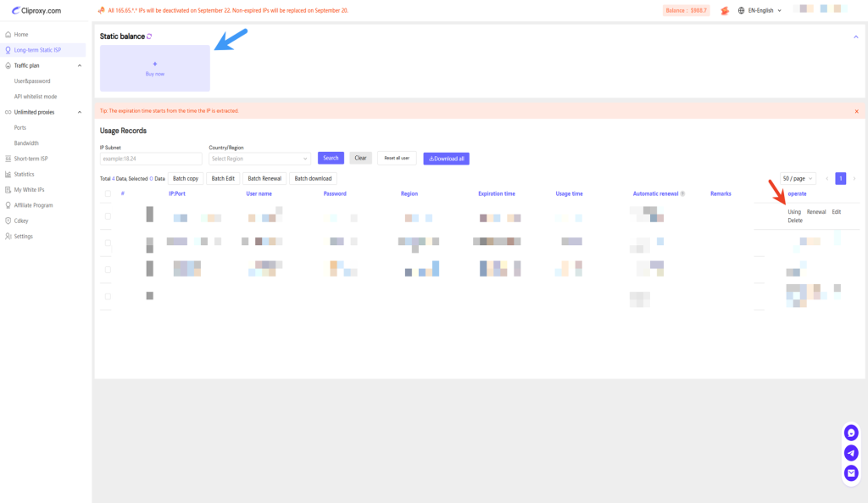Open the Country/Region select dropdown
The width and height of the screenshot is (868, 503).
[259, 159]
